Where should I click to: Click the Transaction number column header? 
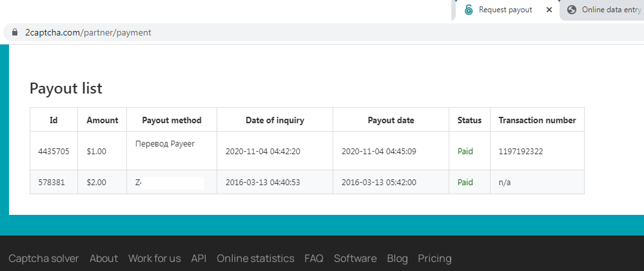pos(537,120)
